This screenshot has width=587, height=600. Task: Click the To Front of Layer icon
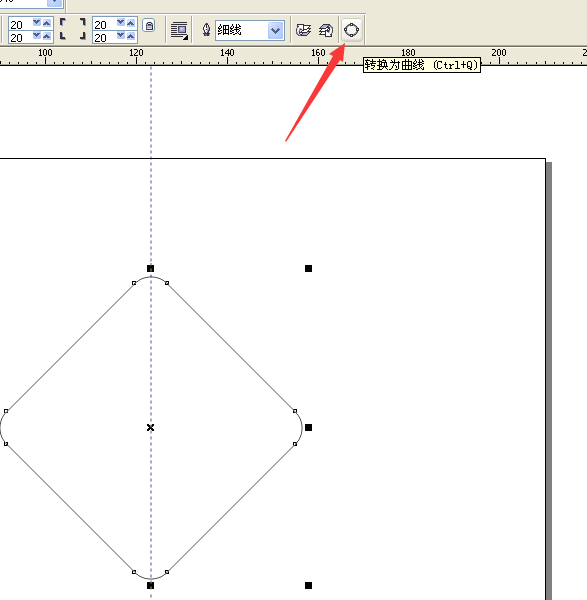pyautogui.click(x=303, y=30)
